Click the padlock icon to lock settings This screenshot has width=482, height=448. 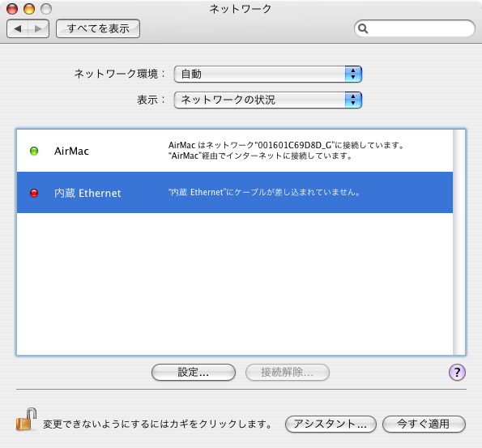tap(26, 420)
